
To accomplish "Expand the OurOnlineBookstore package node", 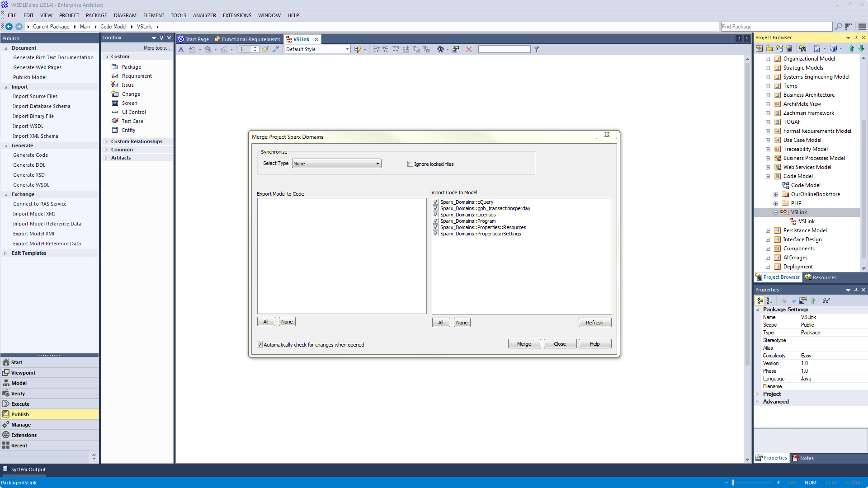I will coord(775,194).
